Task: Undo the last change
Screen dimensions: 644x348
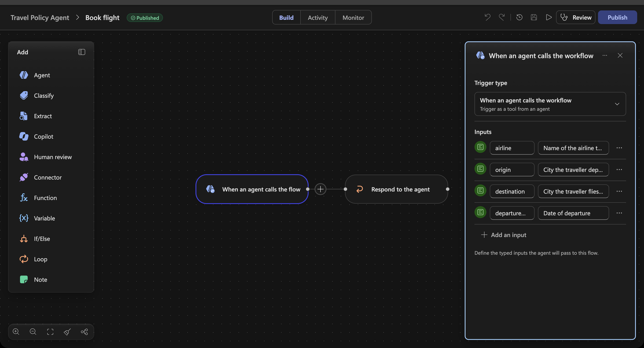Action: (x=487, y=17)
